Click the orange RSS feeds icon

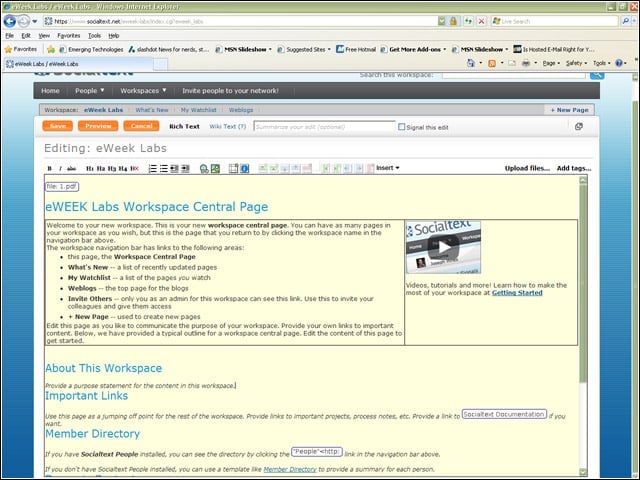tap(492, 63)
